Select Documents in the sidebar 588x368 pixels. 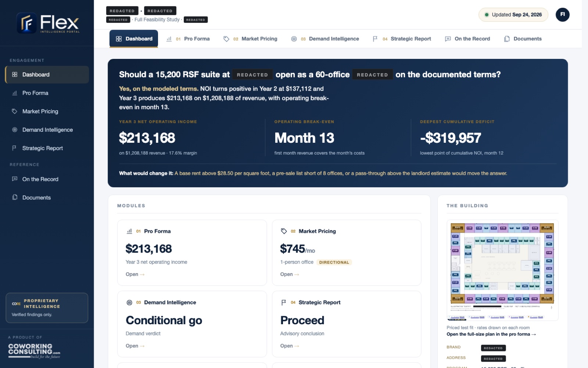tap(47, 197)
